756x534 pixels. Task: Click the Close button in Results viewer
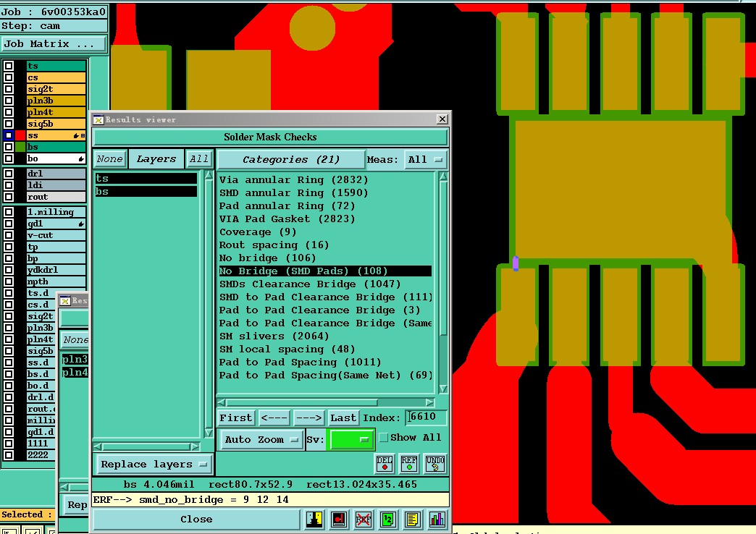click(x=196, y=519)
